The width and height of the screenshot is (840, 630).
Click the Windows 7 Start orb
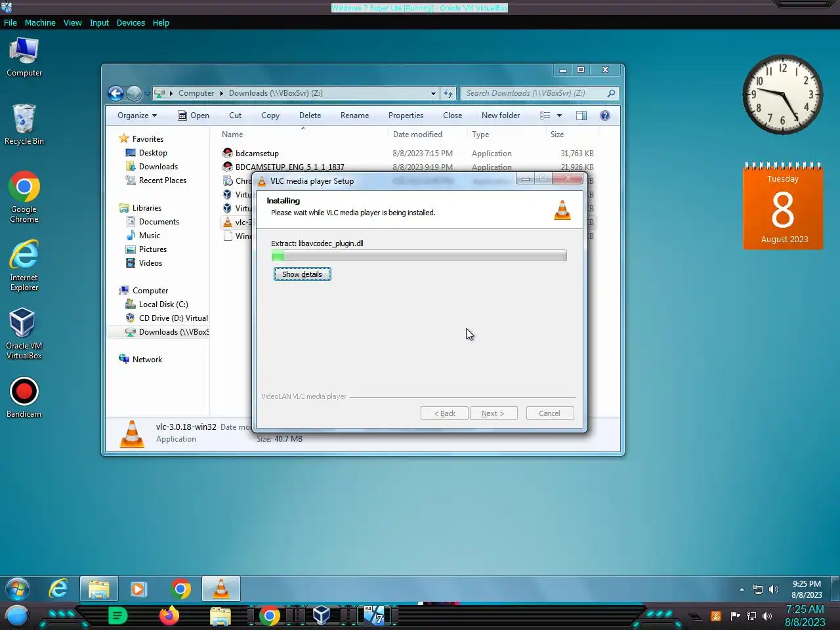pyautogui.click(x=18, y=589)
